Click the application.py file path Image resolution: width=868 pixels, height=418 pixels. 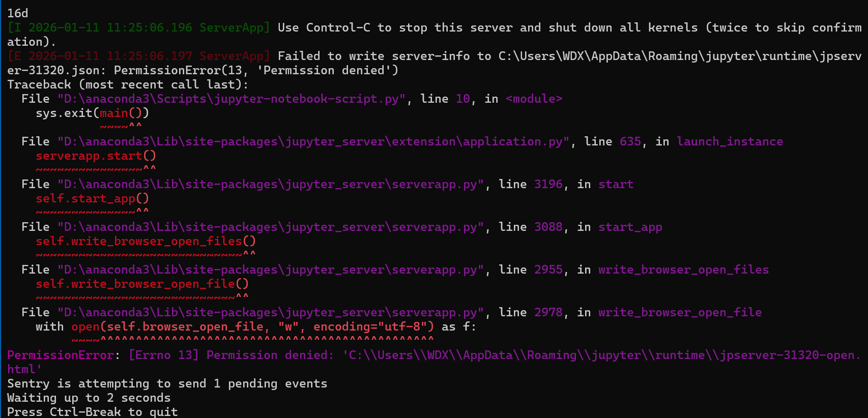pos(313,141)
